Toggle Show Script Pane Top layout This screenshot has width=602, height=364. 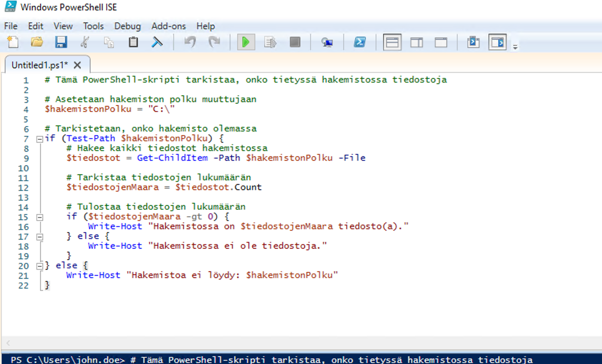(x=392, y=42)
